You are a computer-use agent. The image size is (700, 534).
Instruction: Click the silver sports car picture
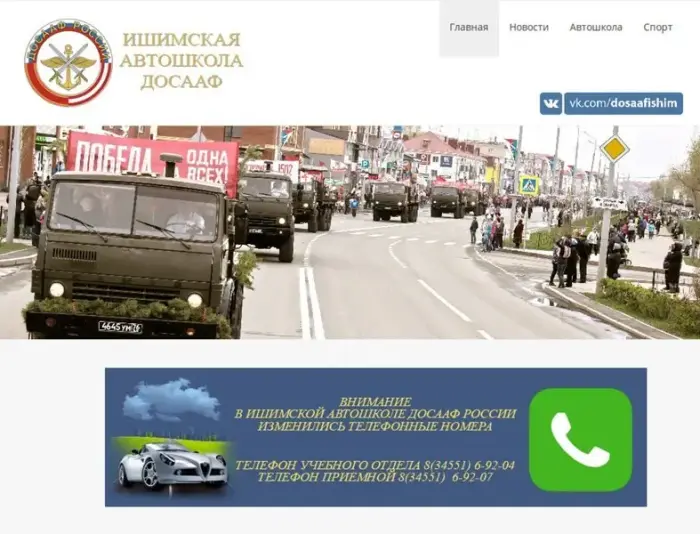point(172,464)
